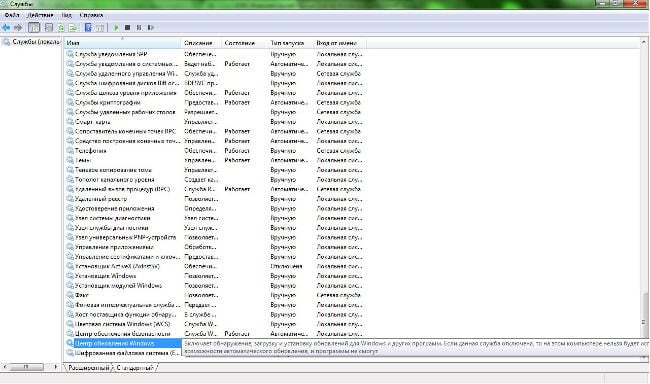650x384 pixels.
Task: Select Установщик модулей Windows service
Action: 215,285
